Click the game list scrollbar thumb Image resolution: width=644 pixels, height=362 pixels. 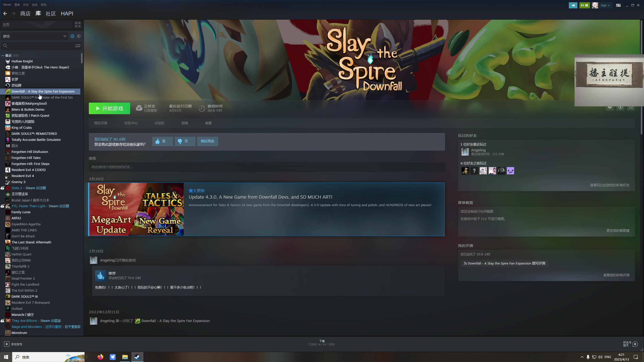click(82, 58)
